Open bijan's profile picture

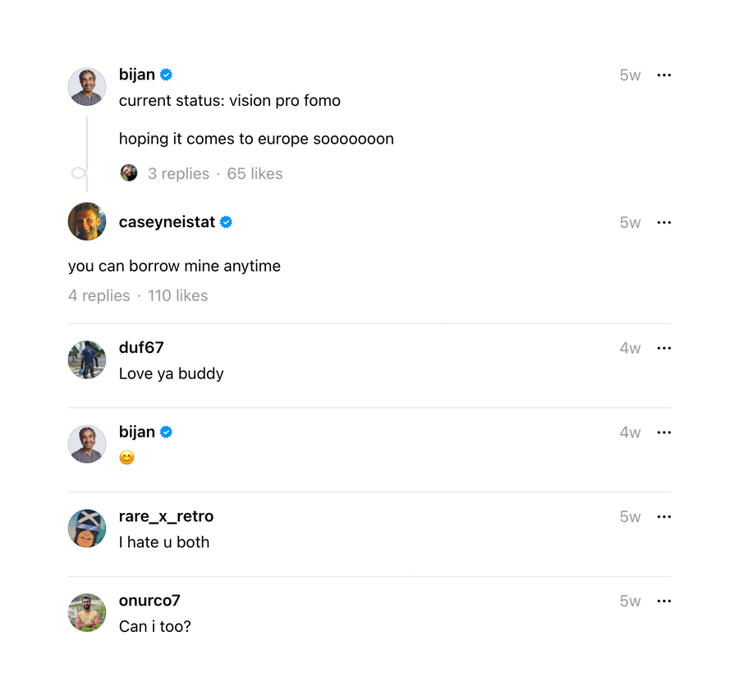tap(87, 86)
